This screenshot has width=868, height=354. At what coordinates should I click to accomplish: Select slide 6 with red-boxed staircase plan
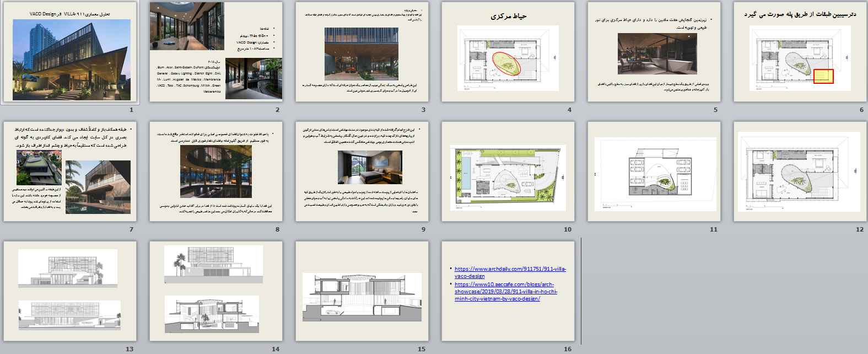800,52
